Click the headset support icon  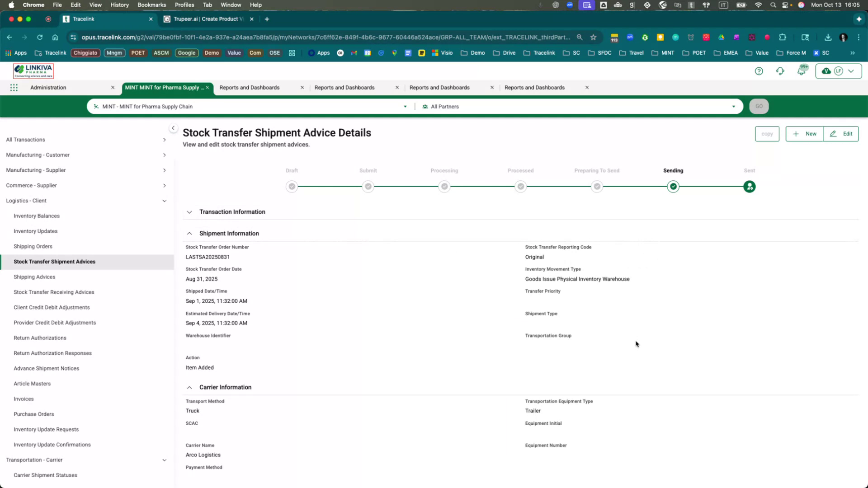780,71
